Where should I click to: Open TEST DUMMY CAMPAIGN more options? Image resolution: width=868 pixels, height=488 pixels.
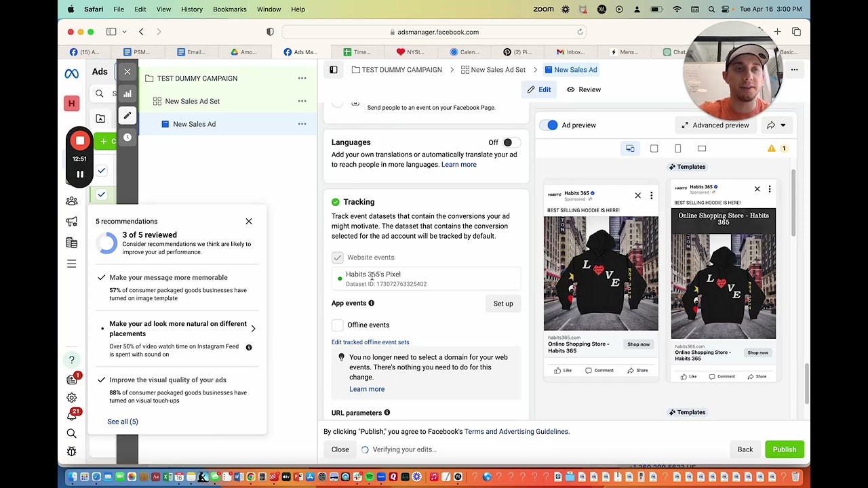click(302, 79)
